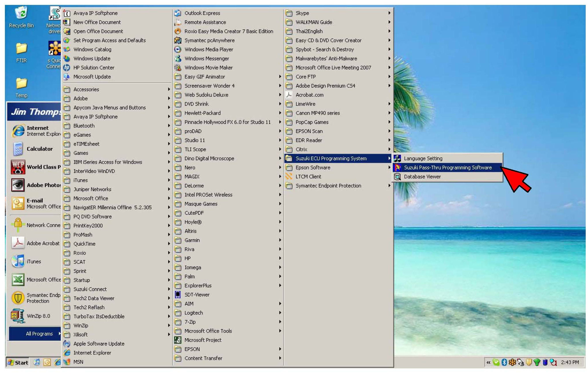The image size is (588, 375).
Task: Open the Tech2 Data Viewer folder
Action: [117, 298]
